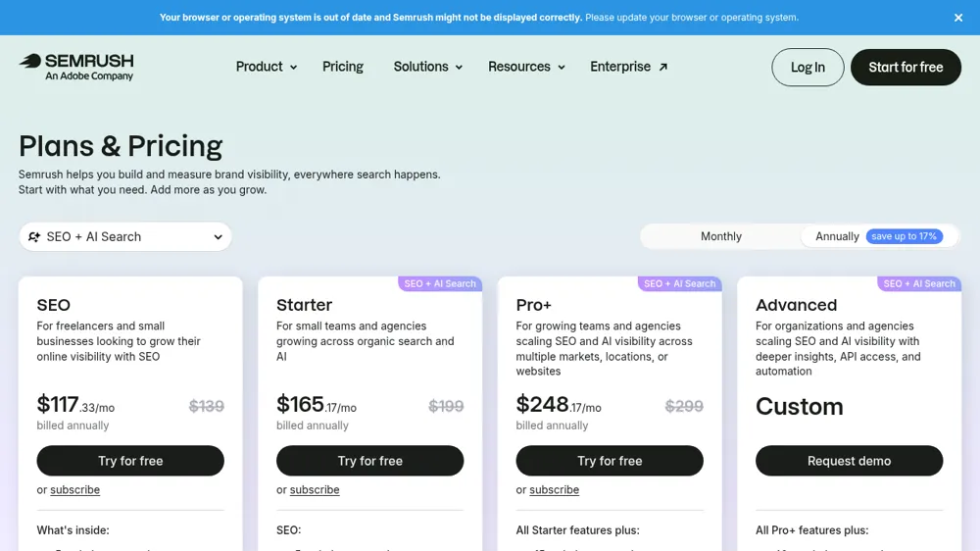Click the $165.17/mo Starter price

317,405
